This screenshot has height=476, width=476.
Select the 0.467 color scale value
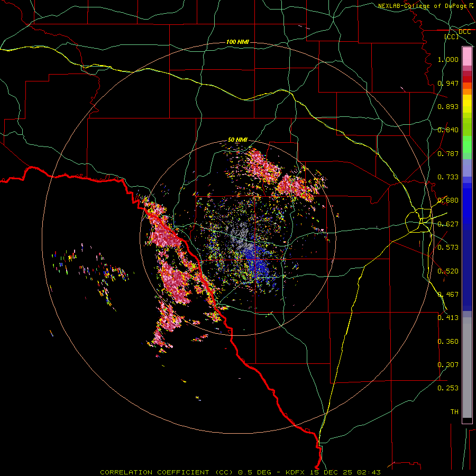(448, 295)
